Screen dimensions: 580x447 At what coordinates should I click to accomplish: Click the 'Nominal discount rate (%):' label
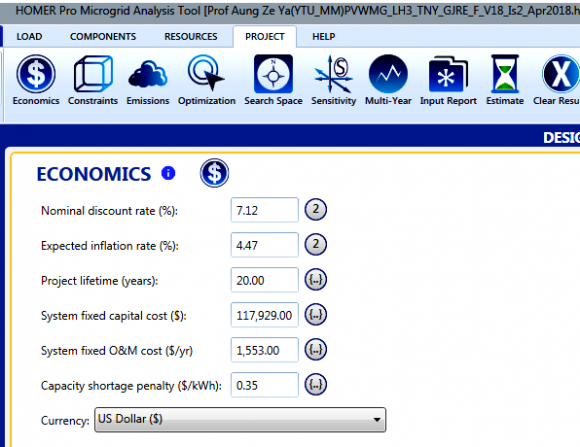[109, 211]
